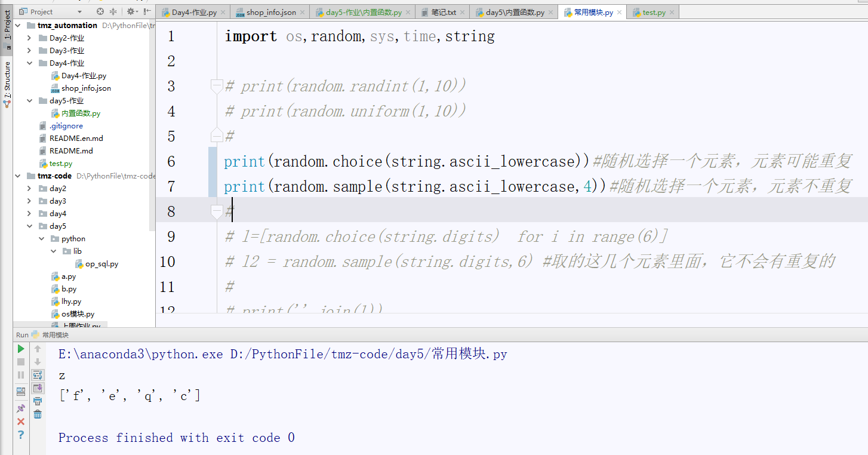Click the down arrow in Run console toolbar

coord(38,362)
